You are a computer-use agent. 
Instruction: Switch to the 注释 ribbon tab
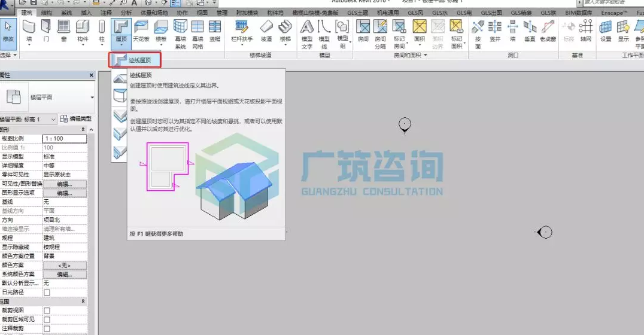[x=107, y=13]
